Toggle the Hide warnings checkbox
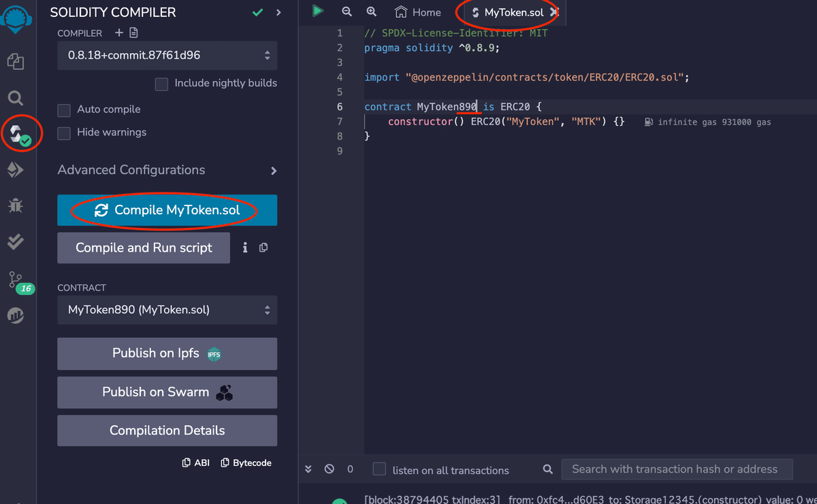Screen dimensions: 817x504 [64, 133]
